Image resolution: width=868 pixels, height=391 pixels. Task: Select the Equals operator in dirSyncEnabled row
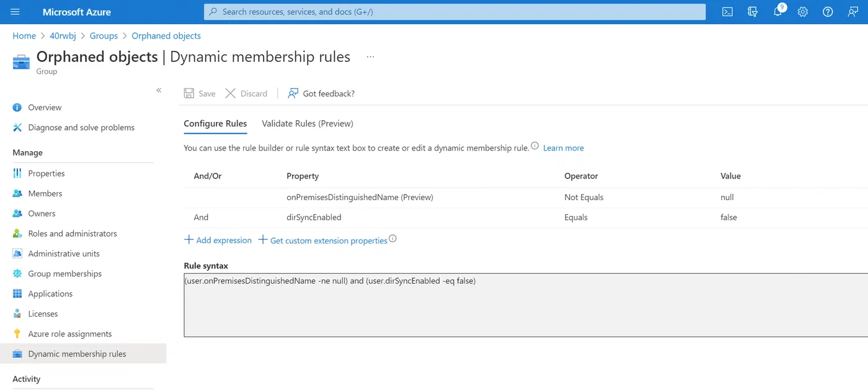tap(576, 217)
